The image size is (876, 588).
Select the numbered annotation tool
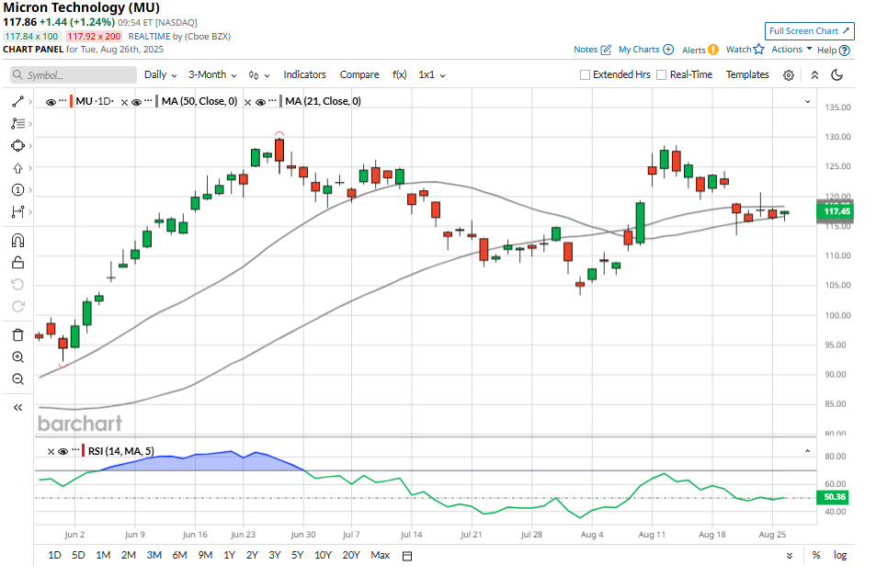click(17, 190)
